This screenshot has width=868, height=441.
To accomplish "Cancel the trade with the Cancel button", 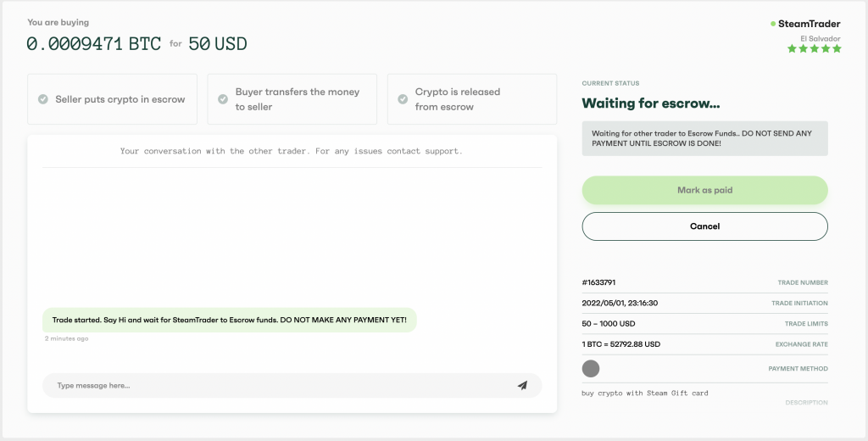I will coord(704,226).
